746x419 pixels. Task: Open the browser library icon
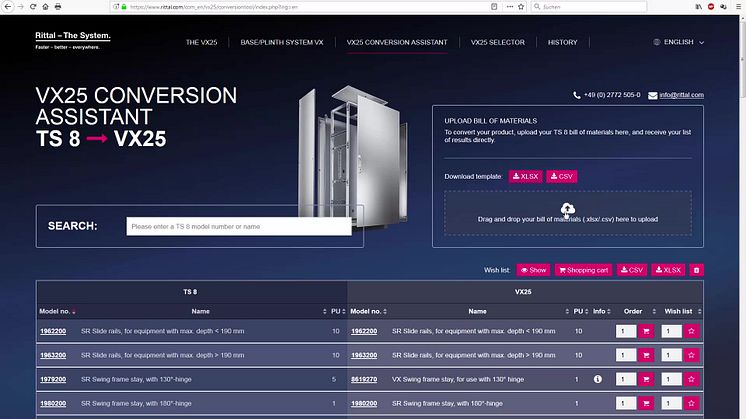(x=698, y=7)
